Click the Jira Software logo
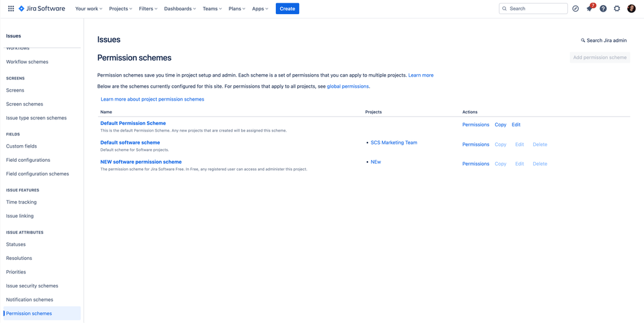Image resolution: width=644 pixels, height=323 pixels. point(42,8)
